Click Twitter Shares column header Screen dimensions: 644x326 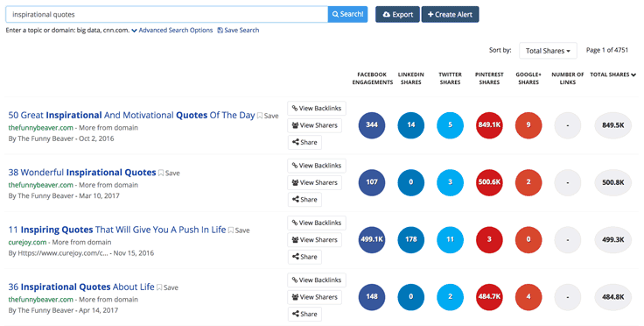[x=450, y=78]
